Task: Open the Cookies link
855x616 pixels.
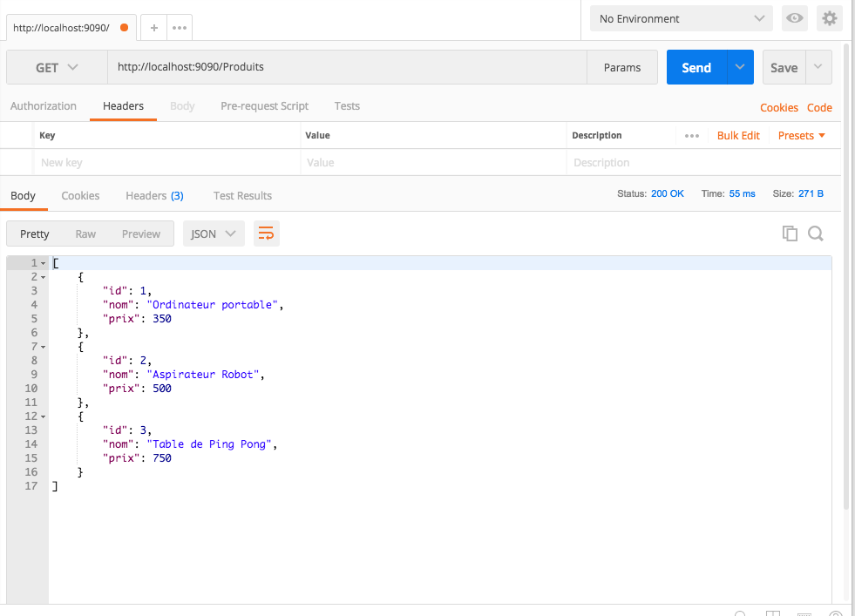Action: [779, 107]
